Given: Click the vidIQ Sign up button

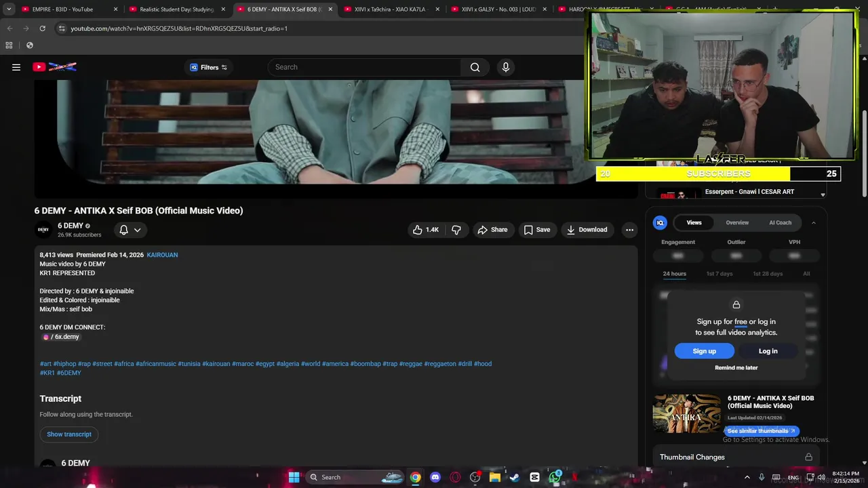Looking at the screenshot, I should [704, 351].
